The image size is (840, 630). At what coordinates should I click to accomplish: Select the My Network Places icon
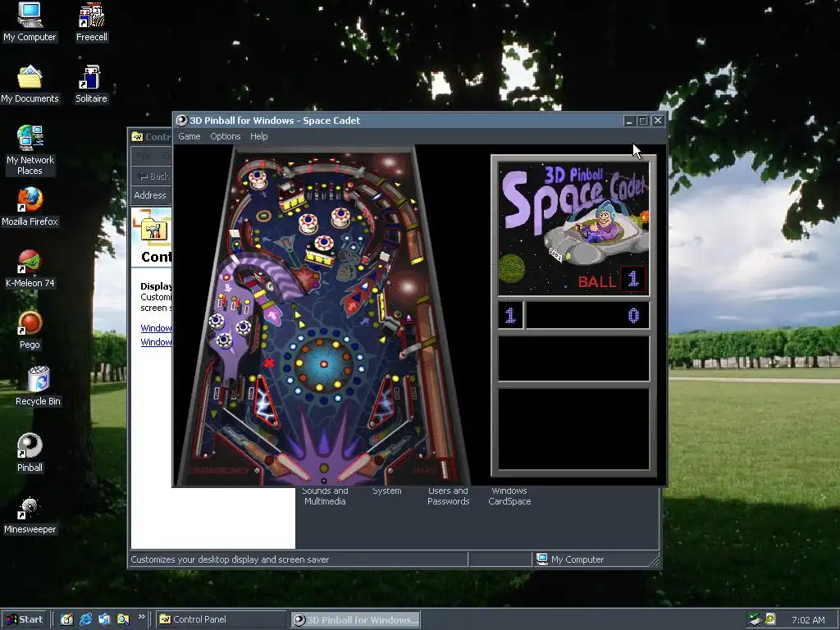(30, 150)
